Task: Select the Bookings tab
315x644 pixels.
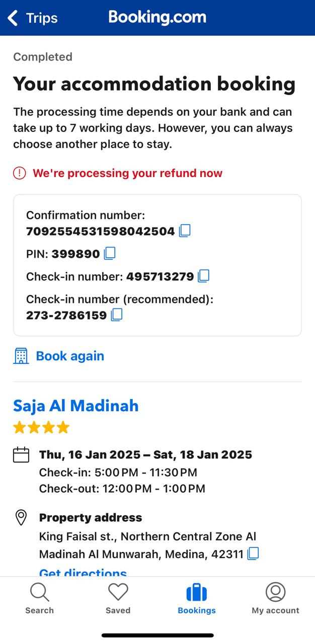Action: click(197, 598)
